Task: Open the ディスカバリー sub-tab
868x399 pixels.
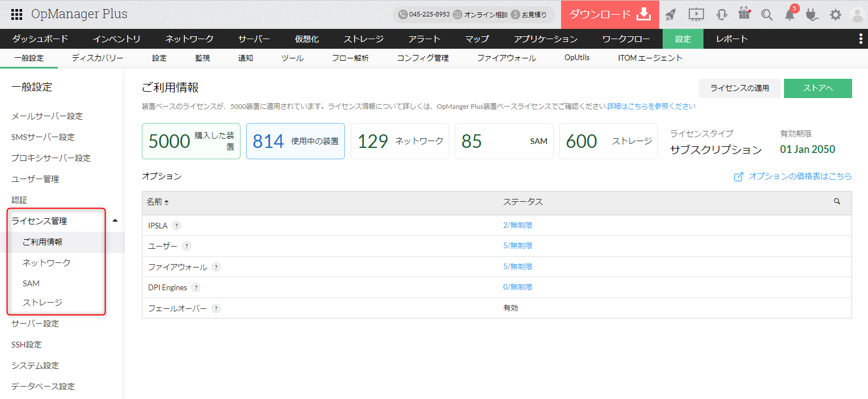Action: 98,58
